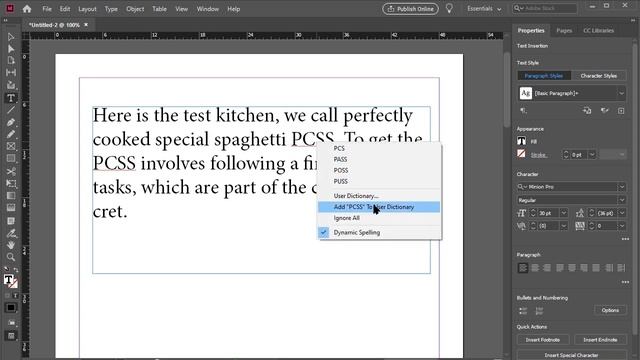Viewport: 640px width, 360px height.
Task: Choose the Gap tool
Action: [x=11, y=73]
